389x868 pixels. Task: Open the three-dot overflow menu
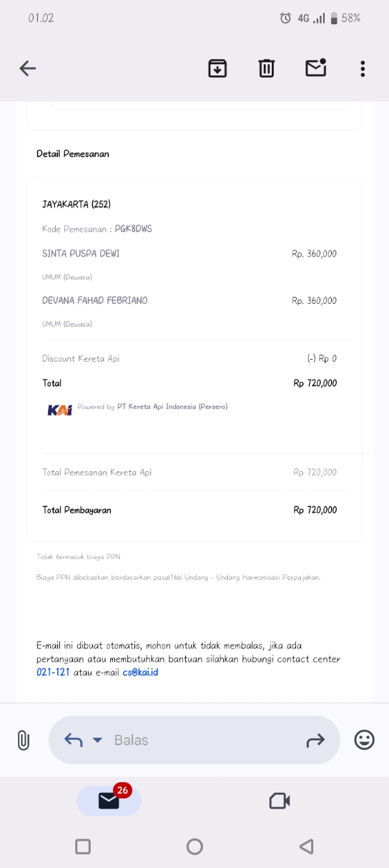pos(363,69)
